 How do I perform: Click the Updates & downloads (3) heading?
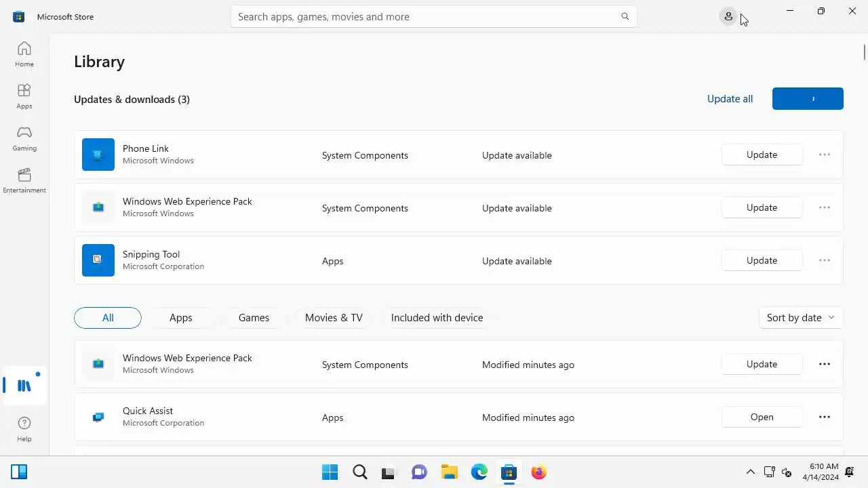point(132,99)
